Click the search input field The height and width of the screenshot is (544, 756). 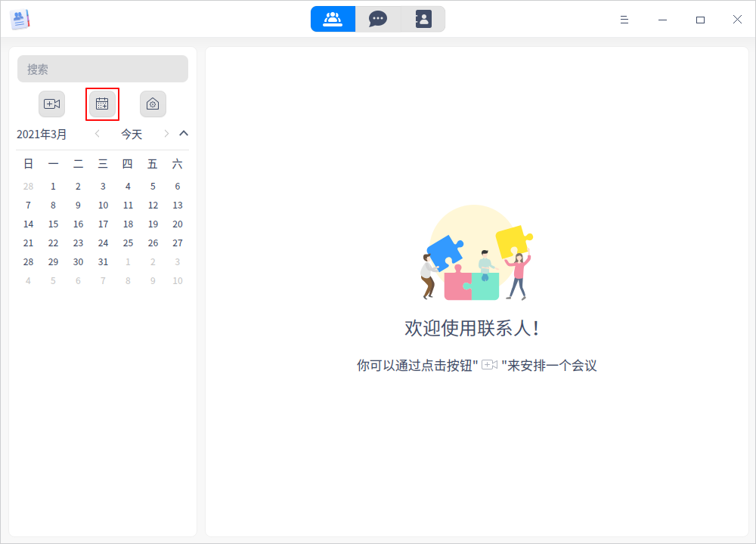pyautogui.click(x=103, y=69)
